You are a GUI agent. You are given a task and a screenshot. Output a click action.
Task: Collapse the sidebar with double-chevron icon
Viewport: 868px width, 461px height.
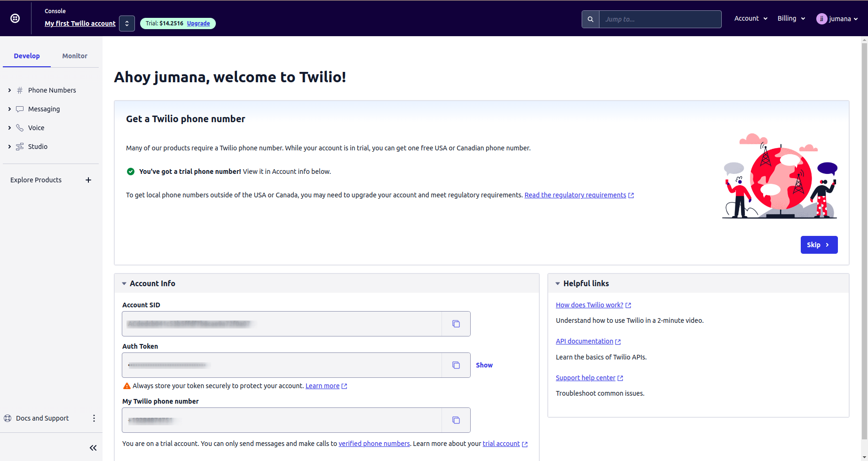click(93, 448)
